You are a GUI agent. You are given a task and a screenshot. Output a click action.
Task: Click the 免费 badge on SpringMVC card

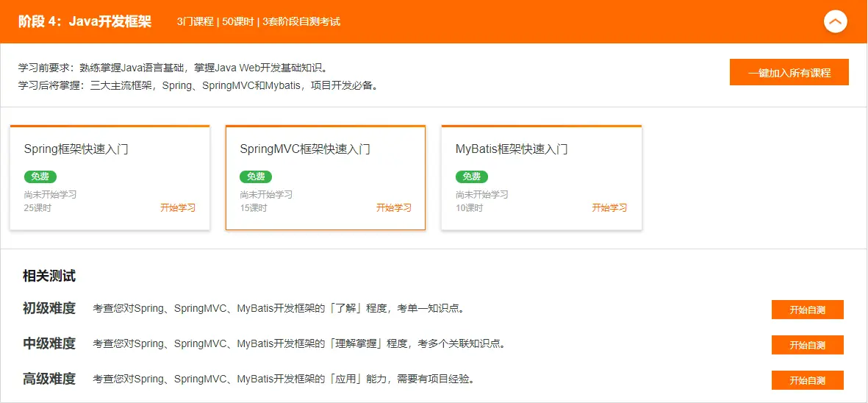click(x=256, y=176)
